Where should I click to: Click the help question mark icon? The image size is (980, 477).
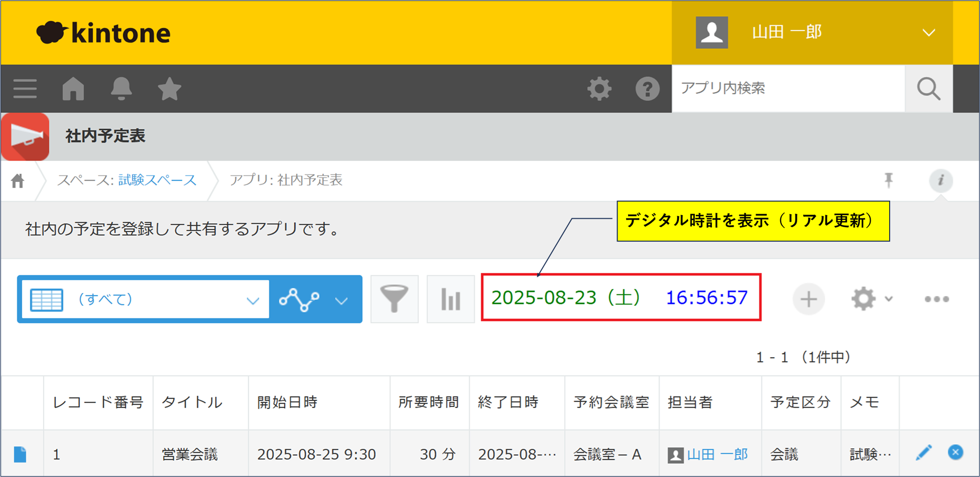click(647, 89)
